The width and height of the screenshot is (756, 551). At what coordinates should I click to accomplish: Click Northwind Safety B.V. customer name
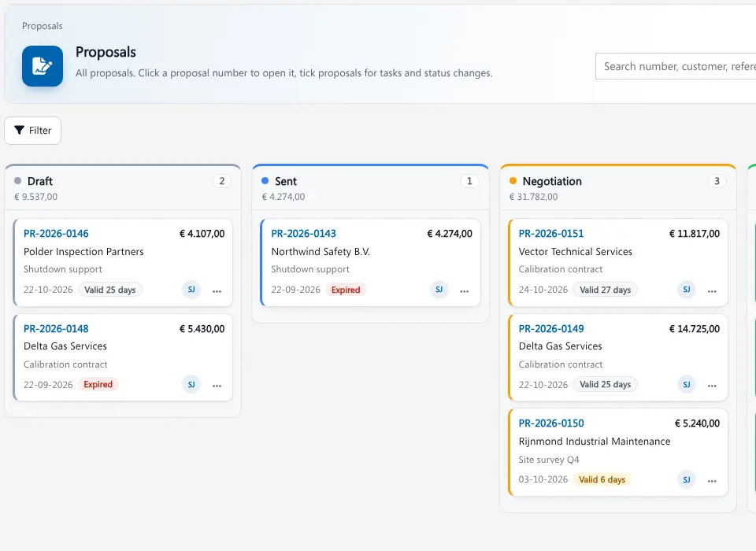tap(321, 252)
